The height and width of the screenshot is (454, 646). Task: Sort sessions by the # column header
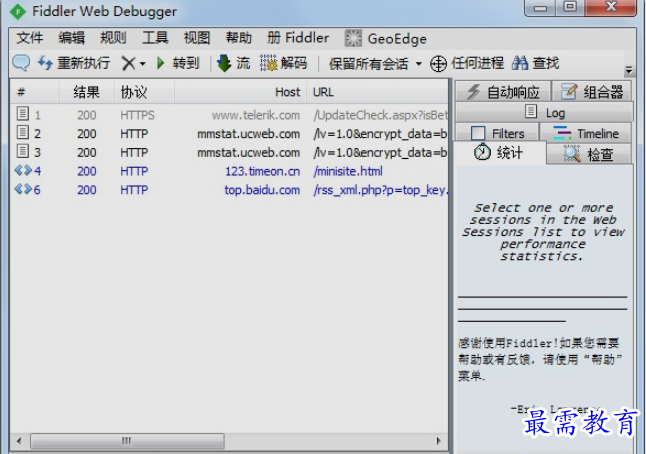click(35, 91)
